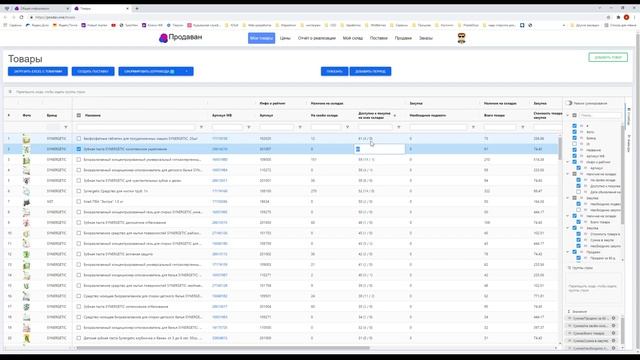The width and height of the screenshot is (640, 360).
Task: Click the Продаван logo
Action: [180, 38]
